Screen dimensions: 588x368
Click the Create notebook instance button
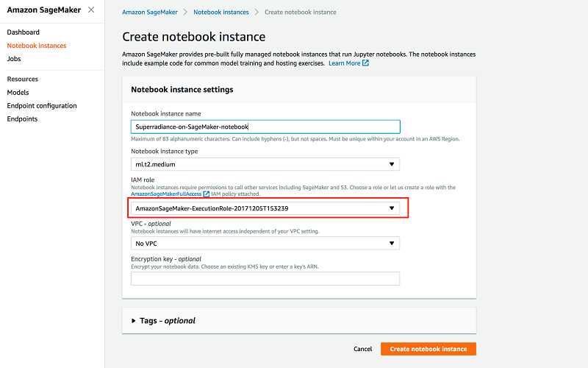pyautogui.click(x=428, y=349)
